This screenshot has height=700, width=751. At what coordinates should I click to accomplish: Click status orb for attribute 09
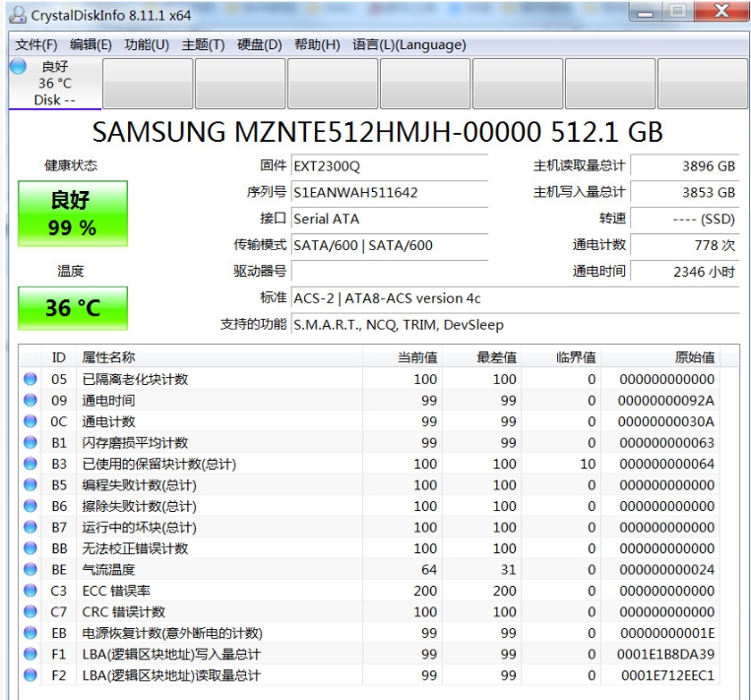pyautogui.click(x=31, y=400)
